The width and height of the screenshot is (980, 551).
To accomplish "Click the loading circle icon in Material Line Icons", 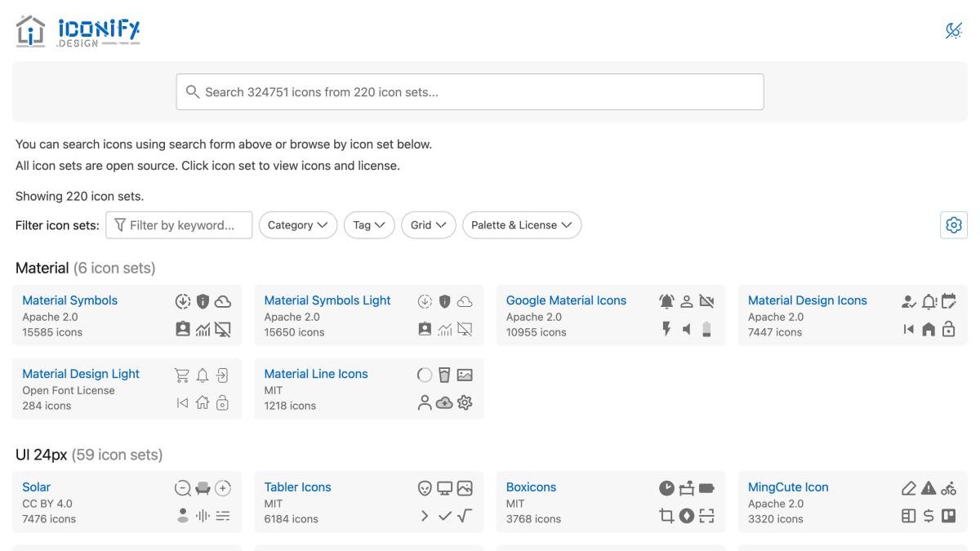I will coord(425,375).
